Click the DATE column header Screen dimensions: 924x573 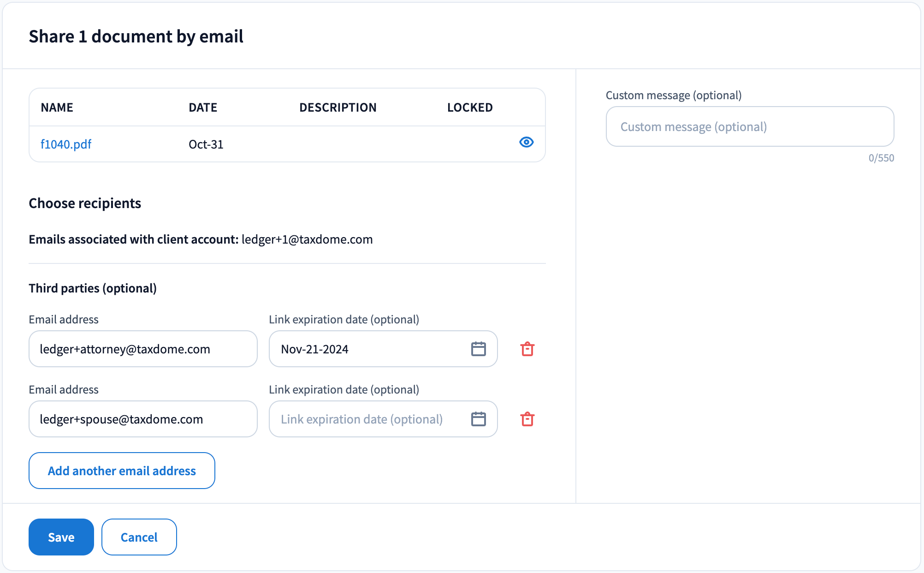203,107
